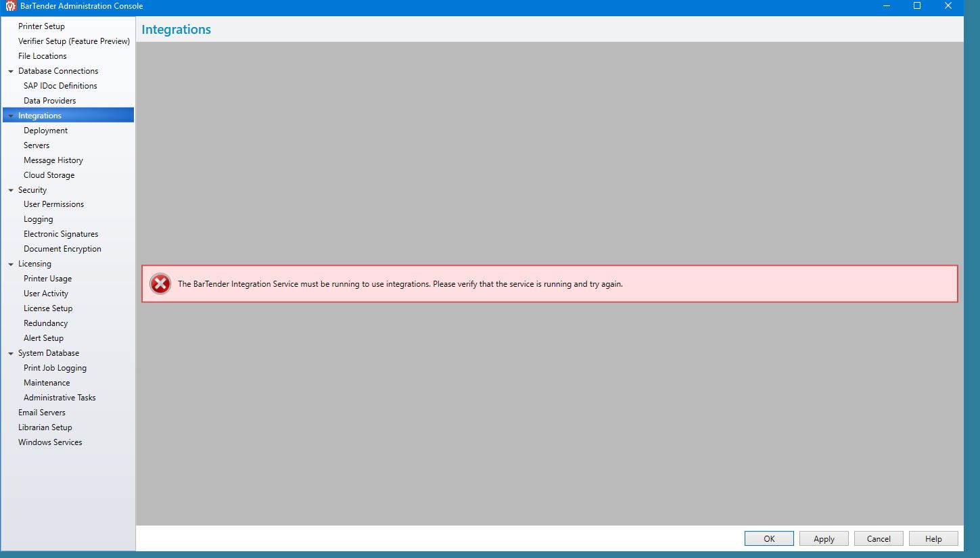Maximize the Administration Console window
The height and width of the screenshot is (558, 980).
917,6
